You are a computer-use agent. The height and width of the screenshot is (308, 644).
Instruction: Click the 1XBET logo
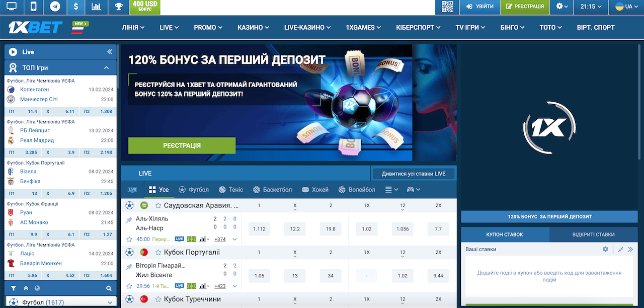(35, 27)
